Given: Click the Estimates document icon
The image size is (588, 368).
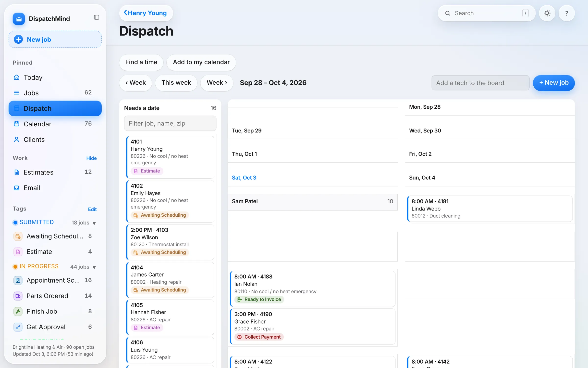Looking at the screenshot, I should [x=16, y=172].
